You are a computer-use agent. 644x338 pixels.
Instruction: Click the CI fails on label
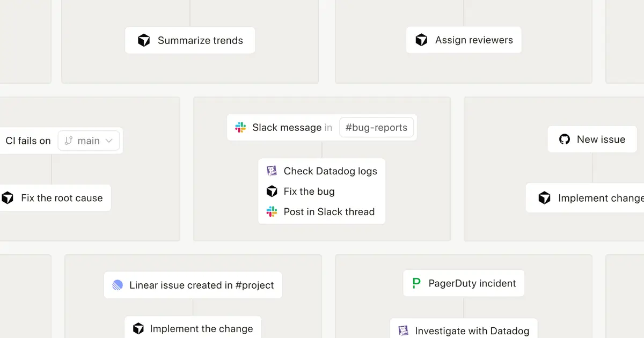[x=28, y=141]
